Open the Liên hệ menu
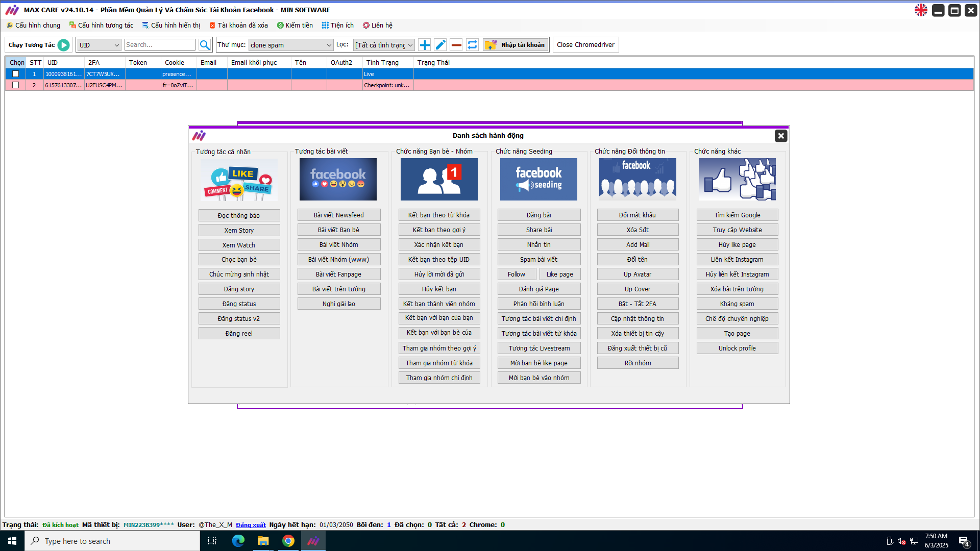 (x=378, y=25)
